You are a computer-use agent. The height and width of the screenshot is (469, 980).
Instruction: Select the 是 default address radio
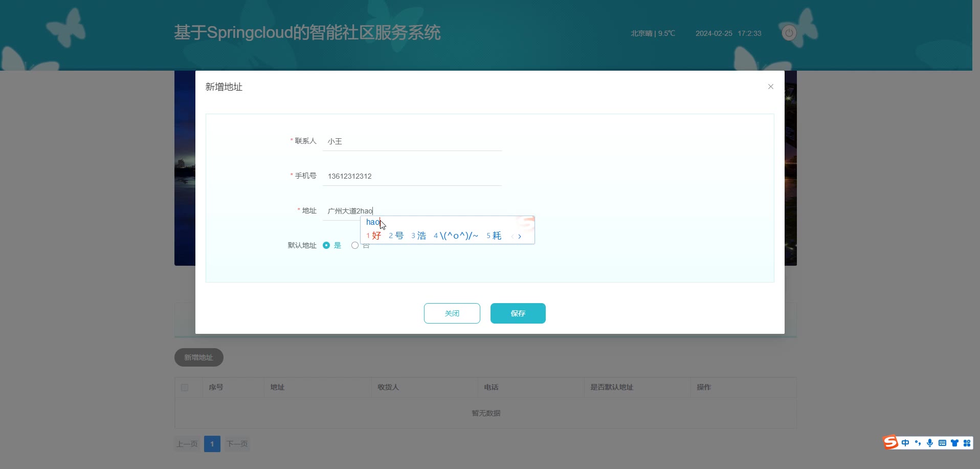tap(326, 245)
